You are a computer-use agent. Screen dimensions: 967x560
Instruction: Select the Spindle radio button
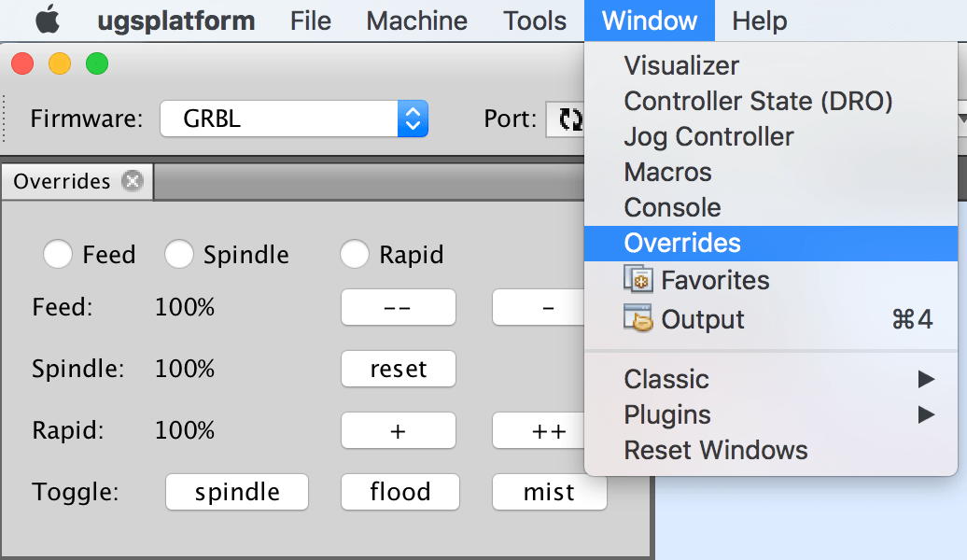[x=179, y=254]
